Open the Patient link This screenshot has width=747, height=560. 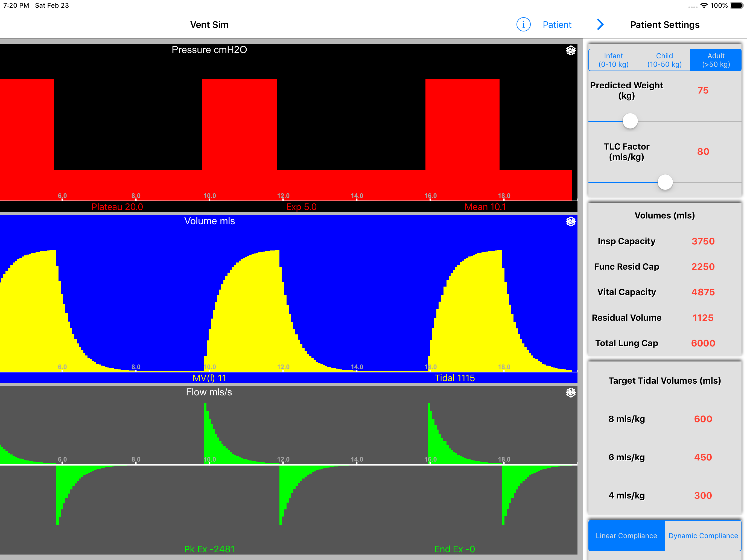tap(556, 25)
